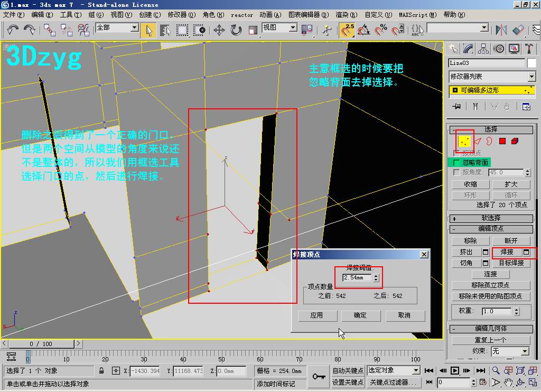Switch to Polygon sub-object level

502,141
